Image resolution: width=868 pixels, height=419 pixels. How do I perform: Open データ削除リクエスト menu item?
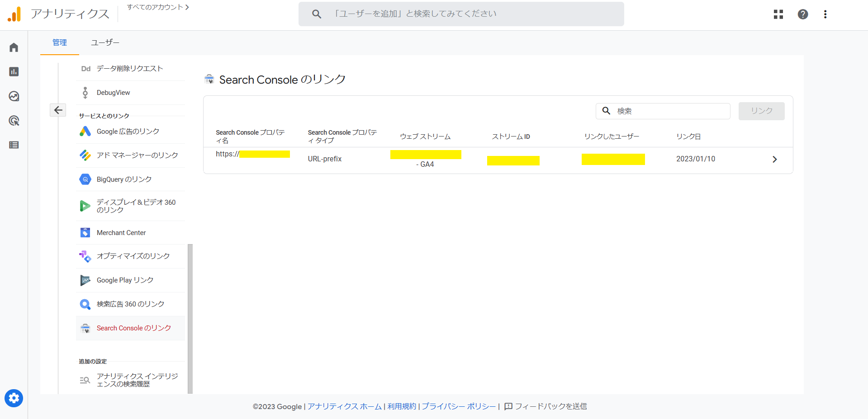pyautogui.click(x=130, y=69)
